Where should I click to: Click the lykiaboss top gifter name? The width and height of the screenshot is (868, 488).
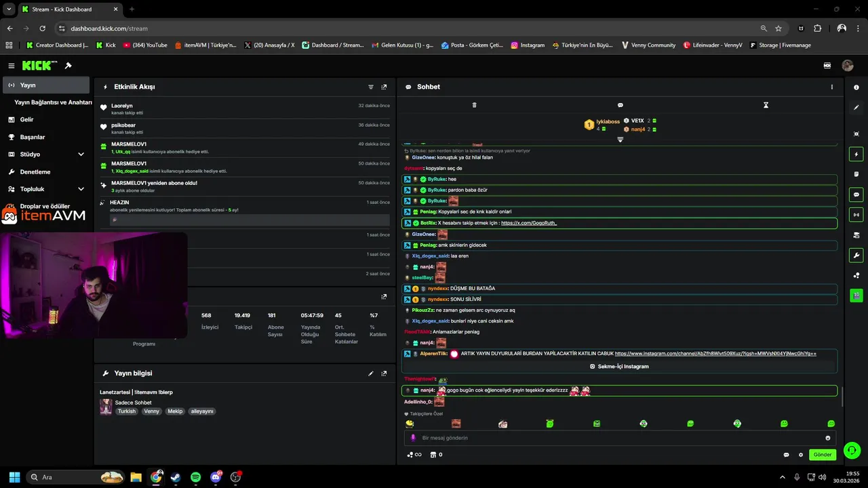(608, 121)
